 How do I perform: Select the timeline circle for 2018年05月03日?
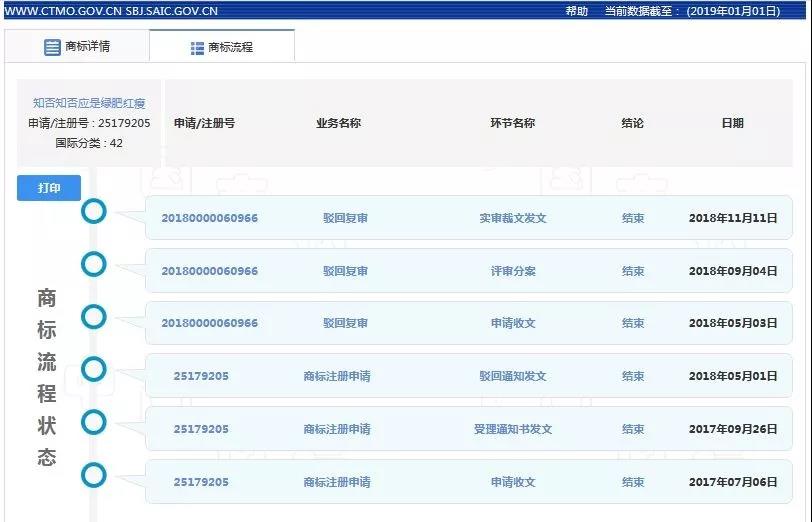pyautogui.click(x=94, y=317)
